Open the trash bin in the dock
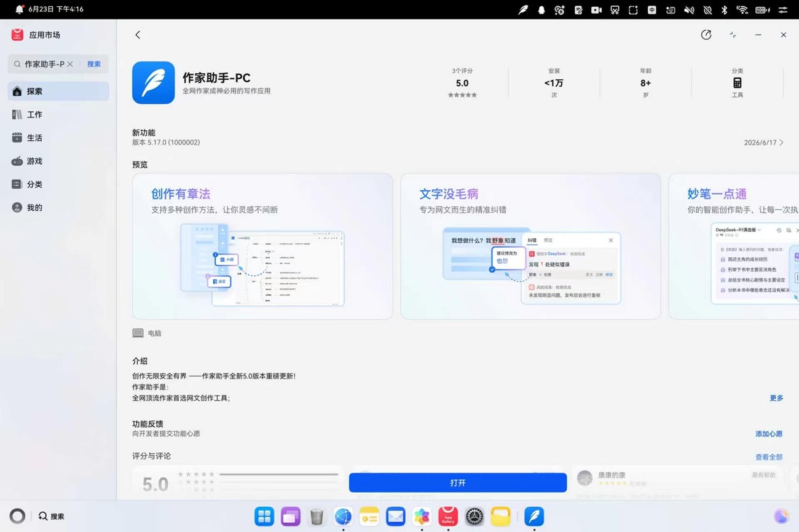This screenshot has width=799, height=532. 317,517
